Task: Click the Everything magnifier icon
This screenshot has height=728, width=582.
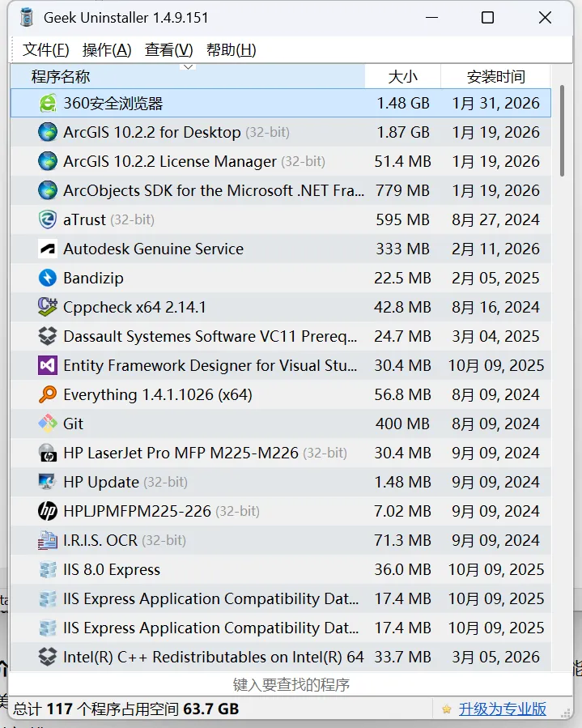Action: [x=47, y=394]
